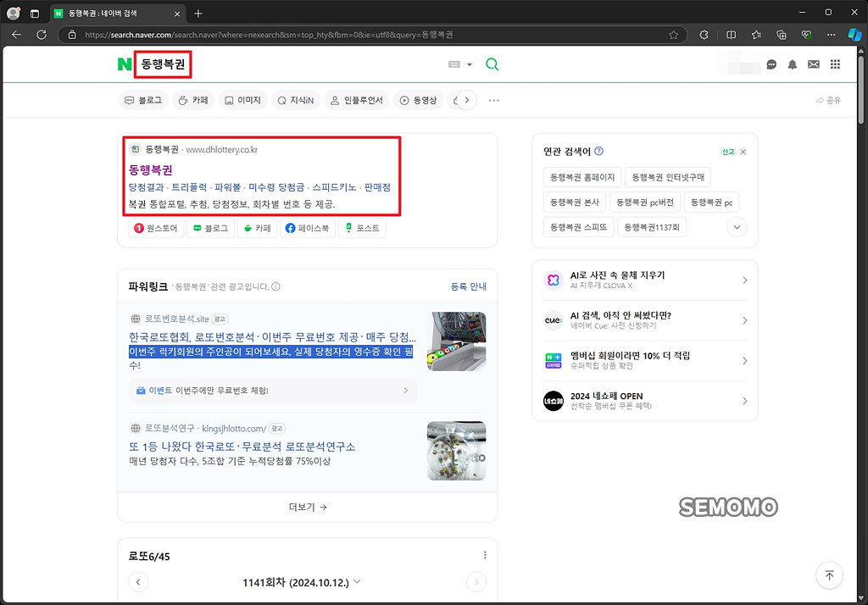868x605 pixels.
Task: Open 연관 검색어 help question icon
Action: coord(598,151)
